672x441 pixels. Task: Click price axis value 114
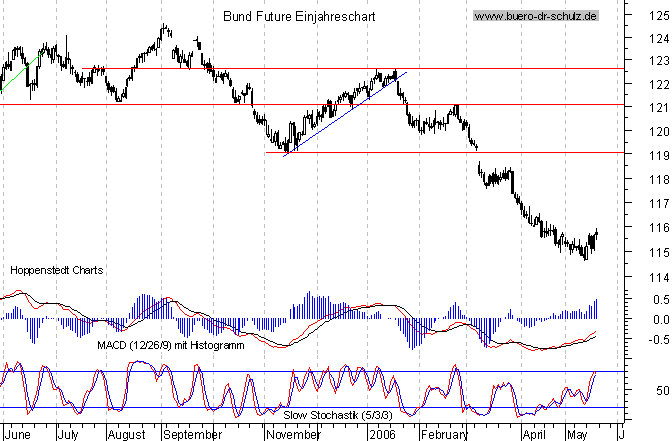pos(659,278)
